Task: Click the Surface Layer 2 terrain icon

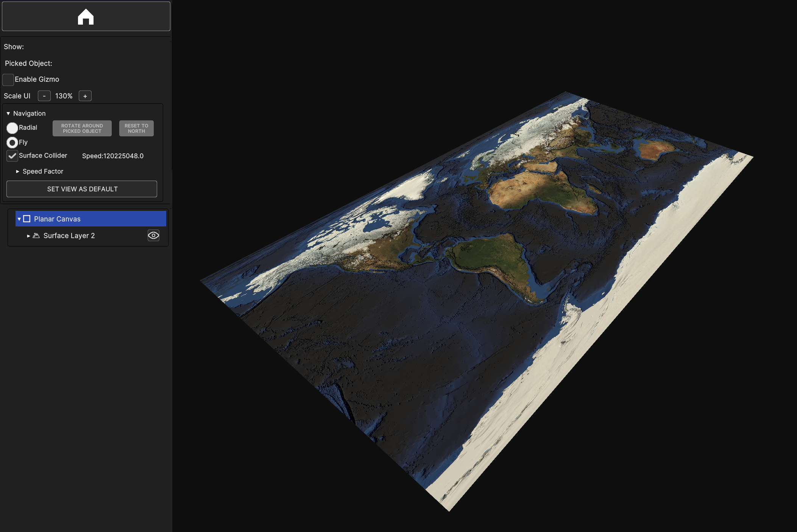Action: coord(36,236)
